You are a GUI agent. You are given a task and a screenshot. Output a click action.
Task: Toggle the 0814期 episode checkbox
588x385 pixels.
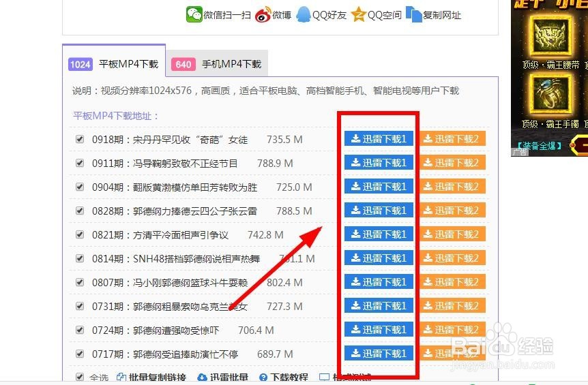pos(80,258)
